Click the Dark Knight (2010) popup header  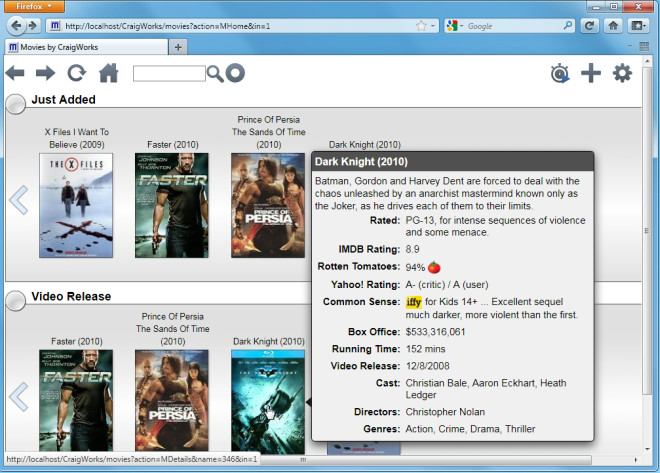tap(452, 162)
